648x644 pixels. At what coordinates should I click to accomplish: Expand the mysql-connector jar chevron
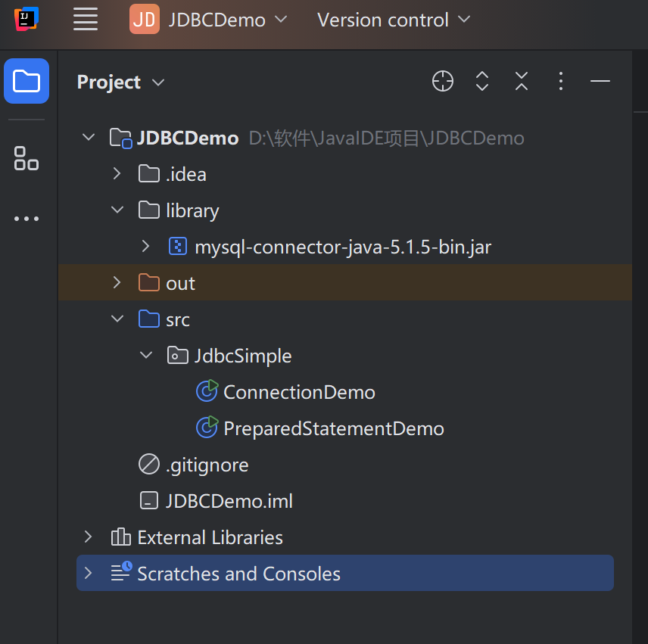click(145, 246)
